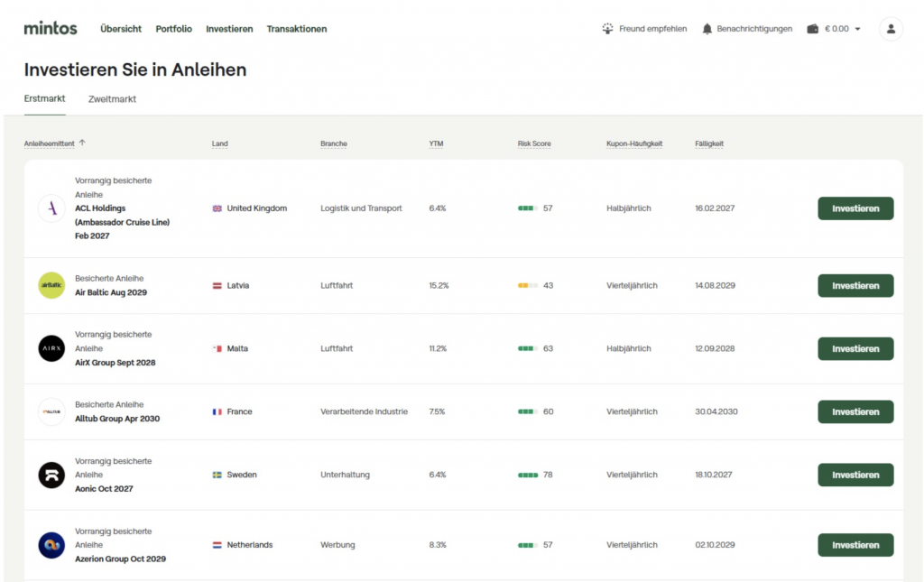924x582 pixels.
Task: Invest in ACL Holdings Feb 2027 bond
Action: [x=855, y=208]
